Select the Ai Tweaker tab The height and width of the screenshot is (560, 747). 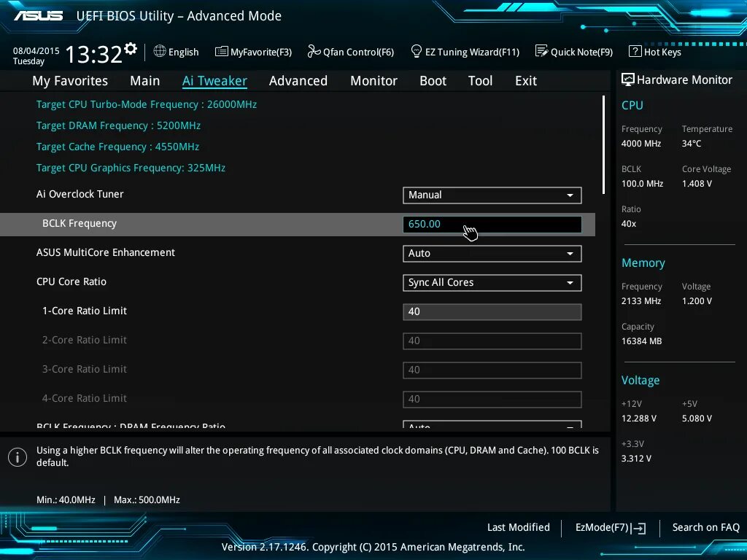tap(214, 81)
